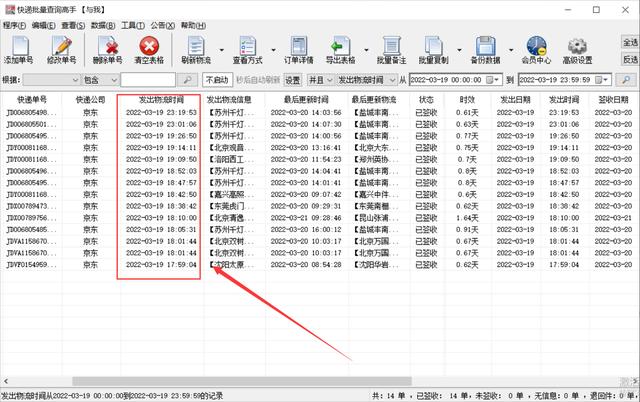640x402 pixels.
Task: Select row JDVF0154959 tracking number
Action: tap(31, 265)
